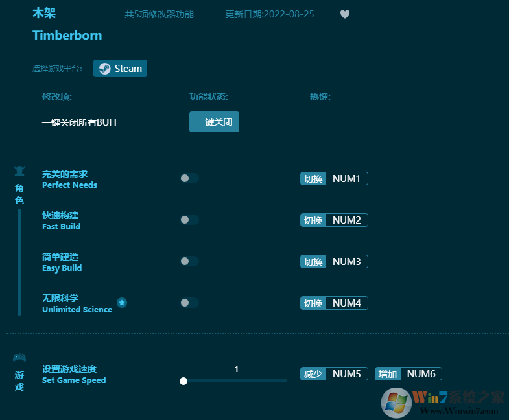Click the 功能状态 column header
This screenshot has width=509, height=420.
(x=209, y=97)
